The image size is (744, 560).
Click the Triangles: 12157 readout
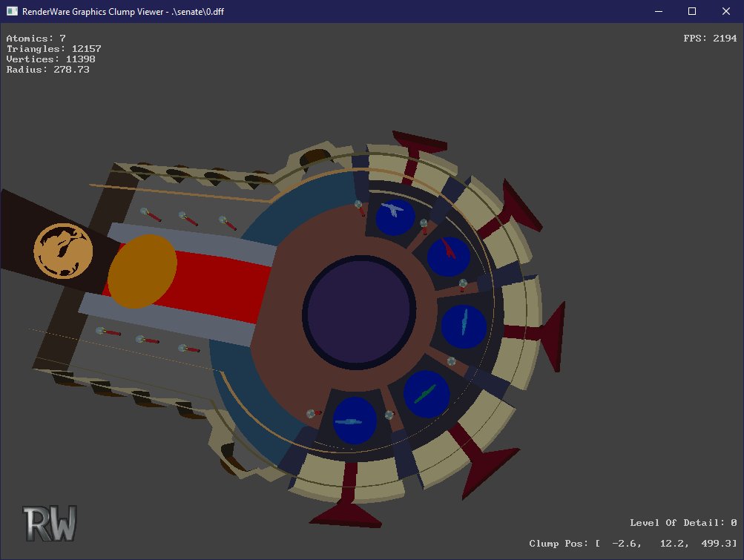[x=53, y=48]
